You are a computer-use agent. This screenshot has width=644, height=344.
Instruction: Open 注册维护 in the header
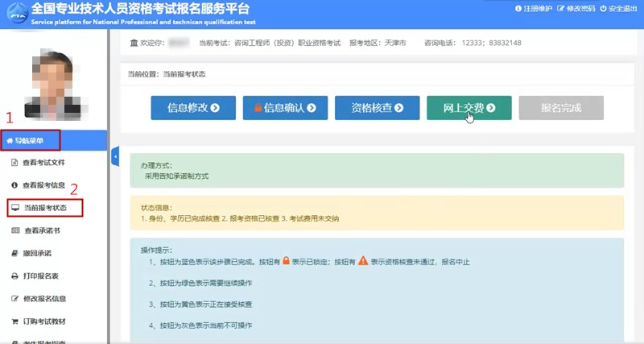534,9
